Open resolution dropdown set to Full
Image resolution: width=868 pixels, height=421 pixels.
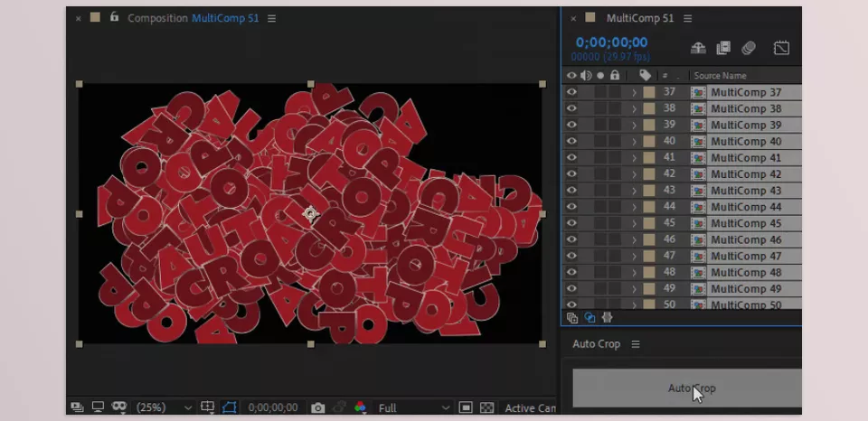coord(414,407)
